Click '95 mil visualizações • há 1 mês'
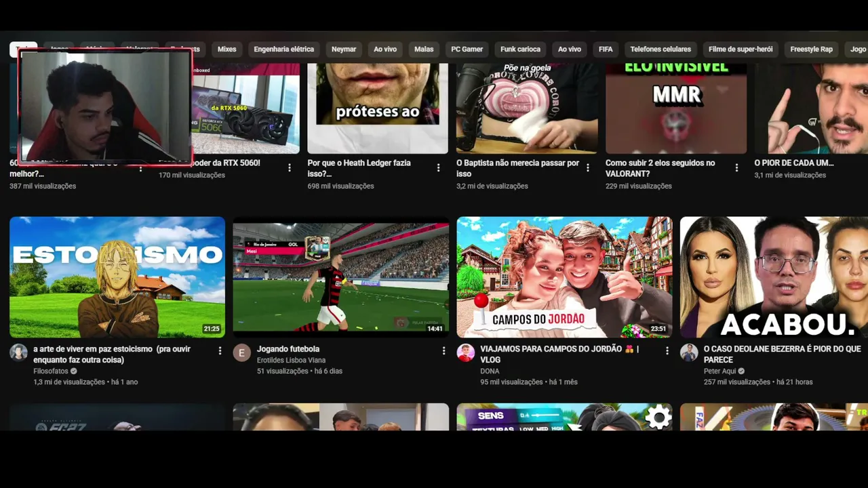 (x=529, y=382)
